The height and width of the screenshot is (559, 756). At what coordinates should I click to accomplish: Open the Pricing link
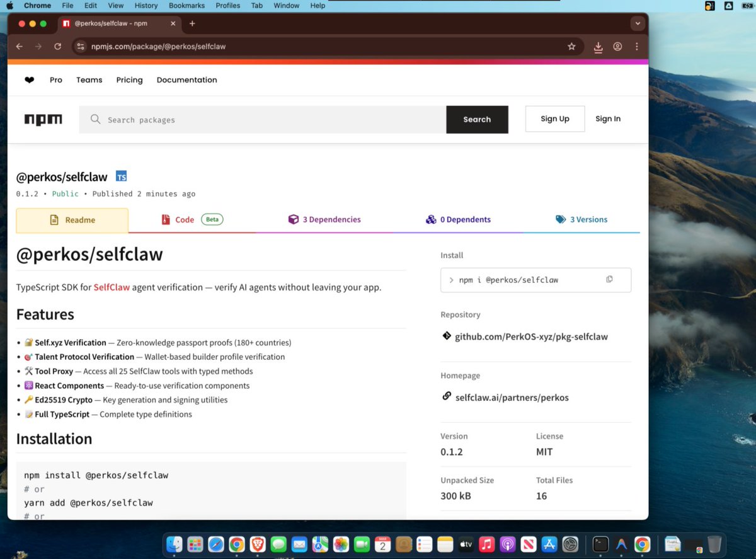click(x=129, y=80)
